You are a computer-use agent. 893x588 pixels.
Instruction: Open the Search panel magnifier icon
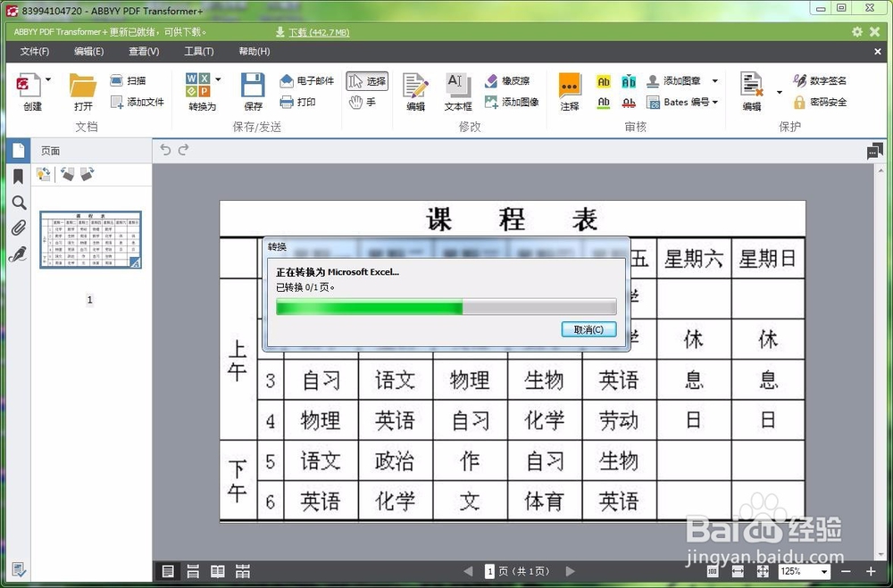click(x=18, y=202)
